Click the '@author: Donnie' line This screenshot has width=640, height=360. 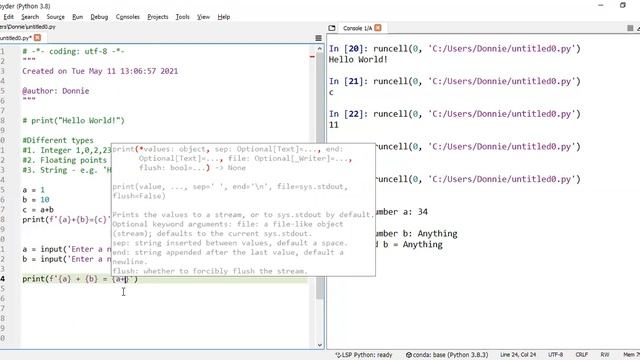pyautogui.click(x=56, y=91)
